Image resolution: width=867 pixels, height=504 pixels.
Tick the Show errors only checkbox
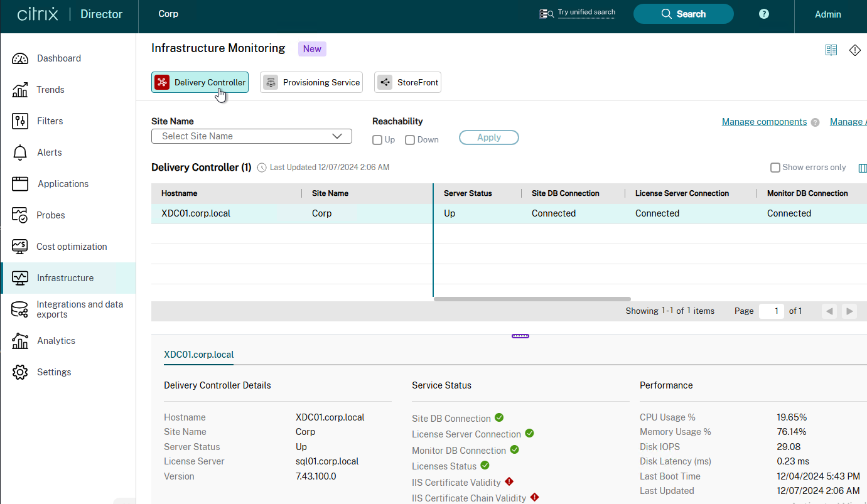(x=775, y=168)
